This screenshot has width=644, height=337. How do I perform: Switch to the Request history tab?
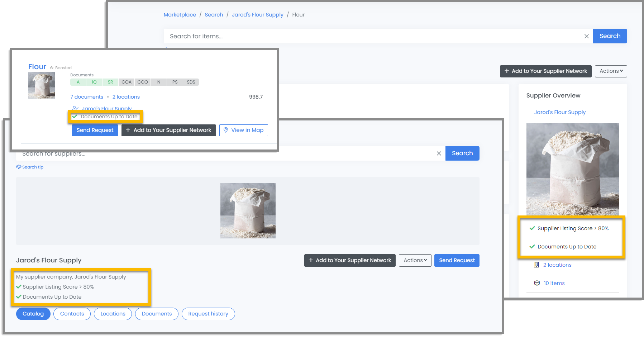tap(208, 314)
